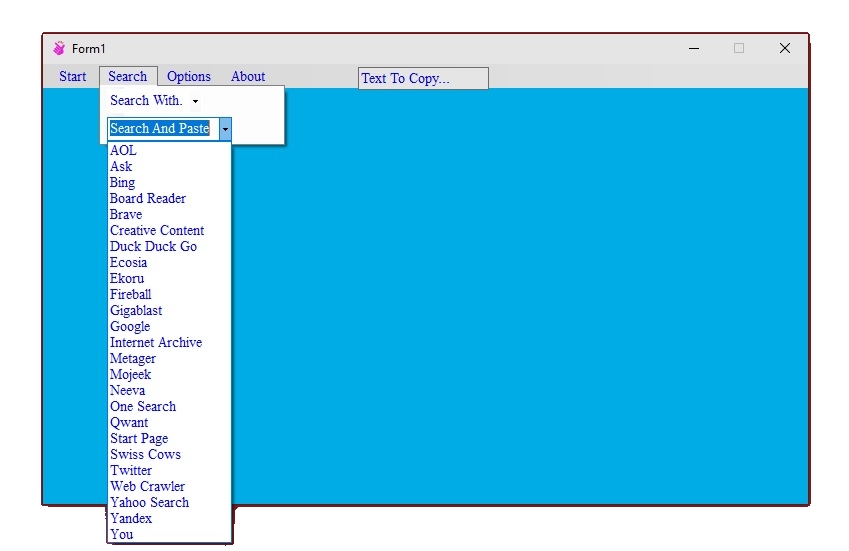849x551 pixels.
Task: Choose Creative Content entry
Action: (169, 231)
